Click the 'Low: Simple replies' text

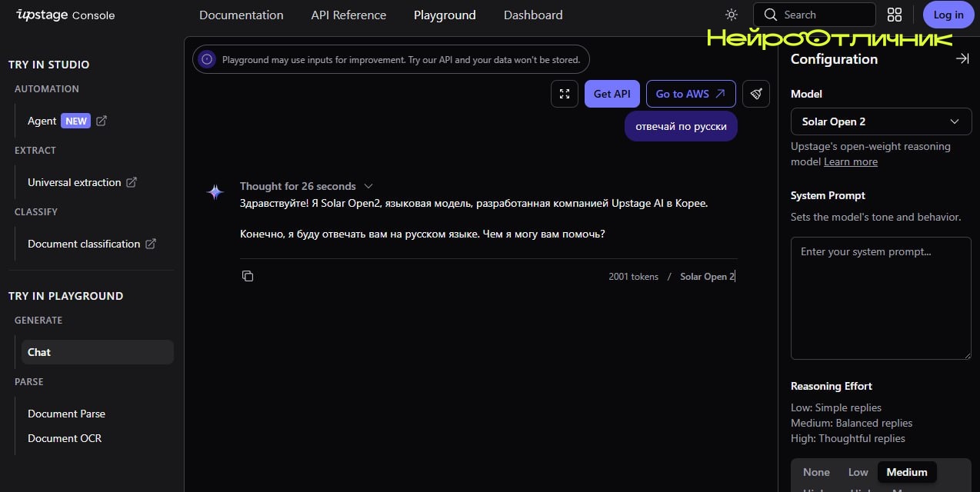pos(836,407)
